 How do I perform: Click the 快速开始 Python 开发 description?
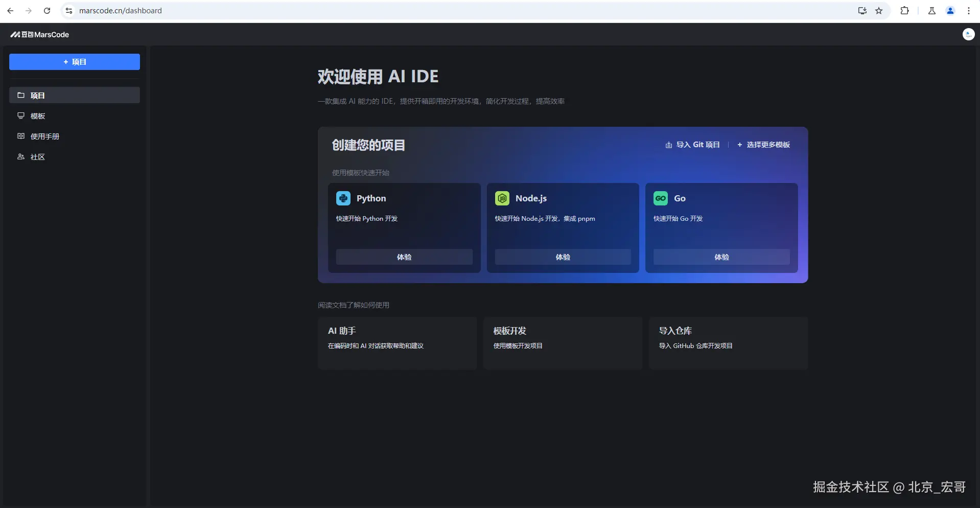click(x=367, y=219)
